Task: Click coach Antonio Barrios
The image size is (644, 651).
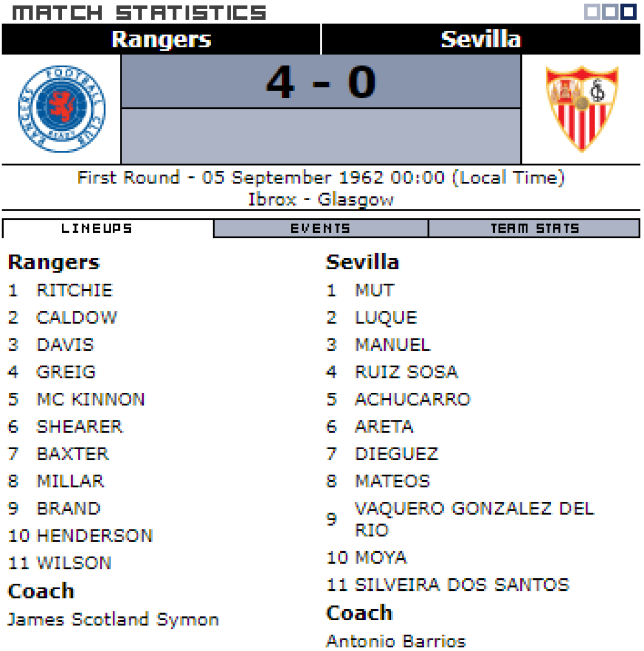Action: click(396, 641)
